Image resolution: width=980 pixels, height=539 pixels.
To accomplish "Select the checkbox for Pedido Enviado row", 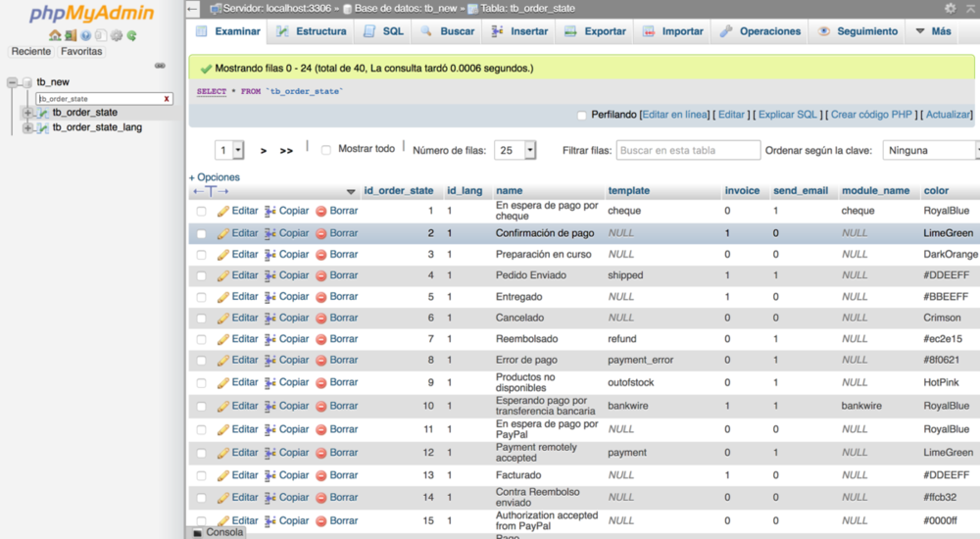I will click(201, 276).
